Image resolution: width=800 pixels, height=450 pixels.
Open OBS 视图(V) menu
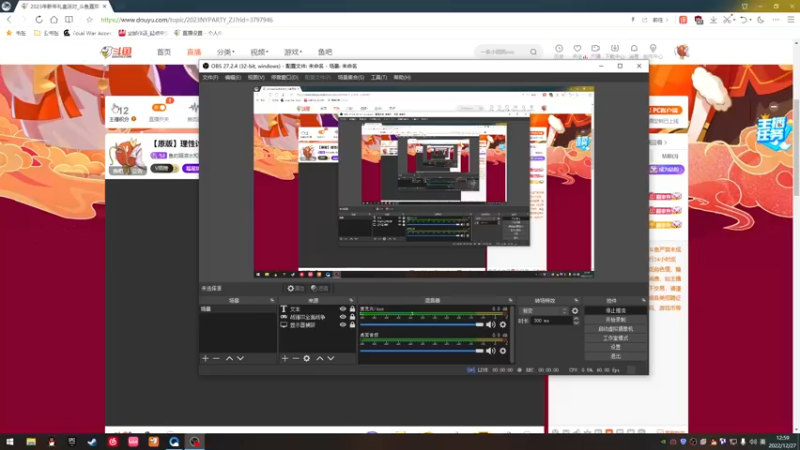256,78
